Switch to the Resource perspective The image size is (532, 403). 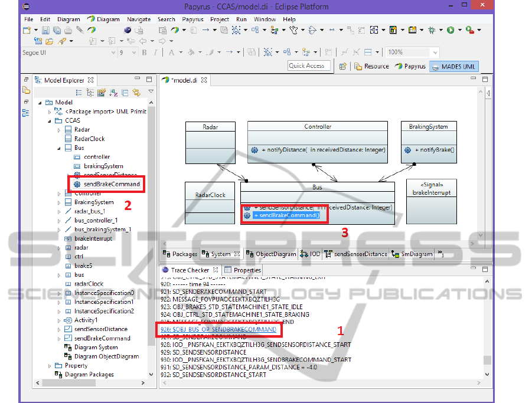(371, 66)
